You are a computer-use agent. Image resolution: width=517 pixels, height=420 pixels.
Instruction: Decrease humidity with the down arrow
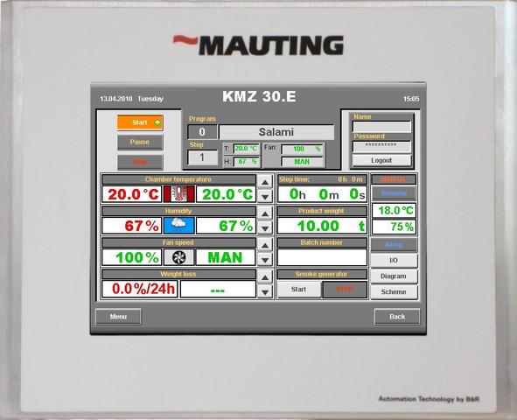pos(265,228)
